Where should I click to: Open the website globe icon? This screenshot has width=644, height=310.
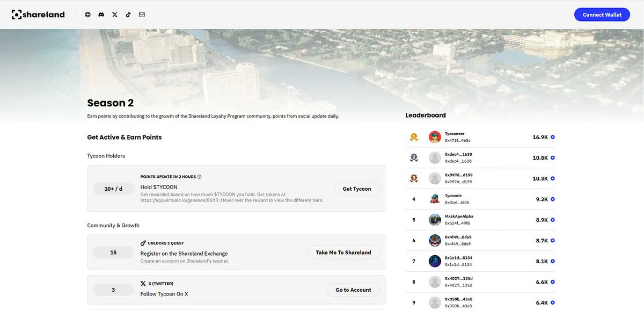pos(87,15)
